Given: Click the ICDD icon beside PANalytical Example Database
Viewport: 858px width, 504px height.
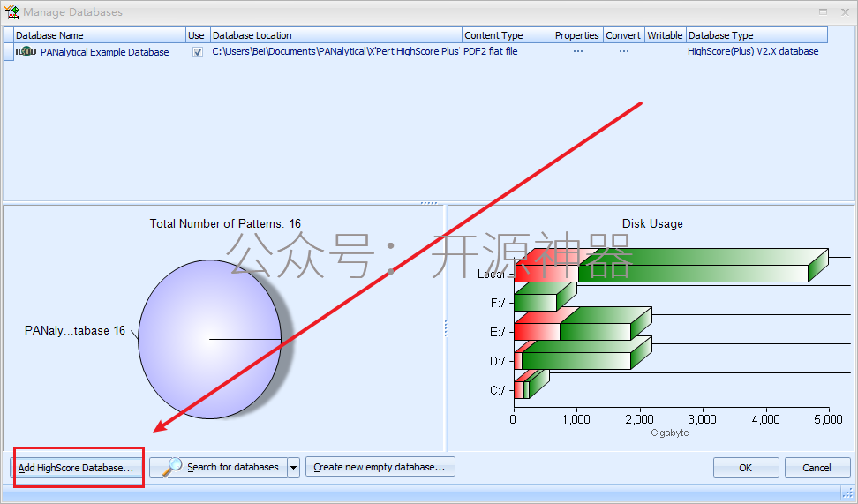Looking at the screenshot, I should [26, 51].
